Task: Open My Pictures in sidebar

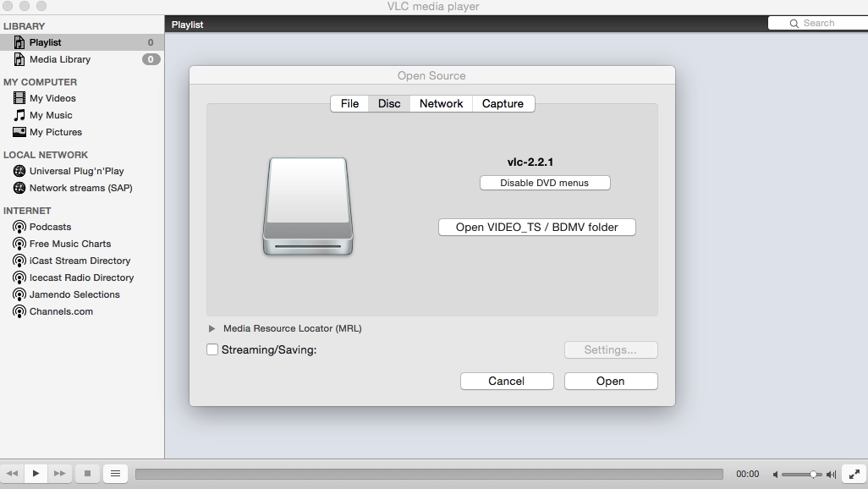Action: tap(82, 132)
